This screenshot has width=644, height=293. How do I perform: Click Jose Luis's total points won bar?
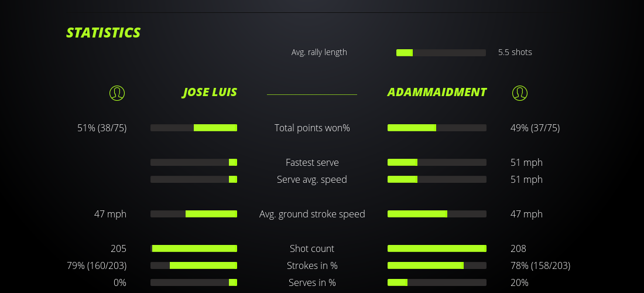click(x=194, y=128)
